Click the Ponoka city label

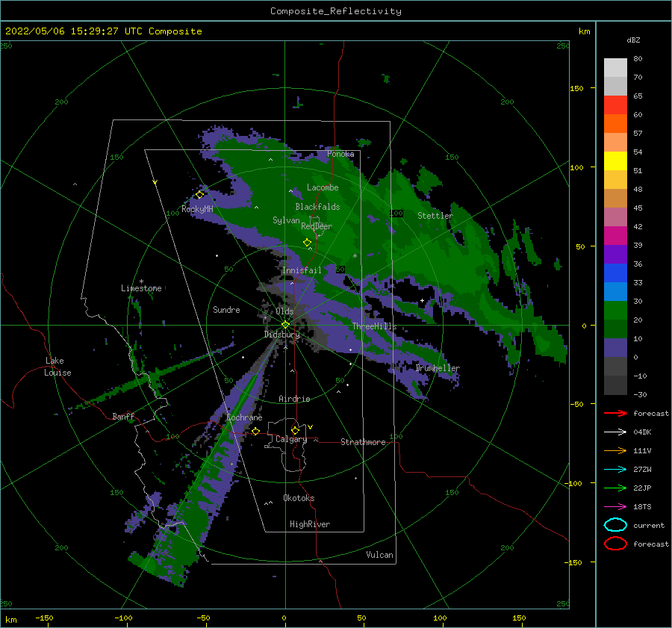click(340, 154)
